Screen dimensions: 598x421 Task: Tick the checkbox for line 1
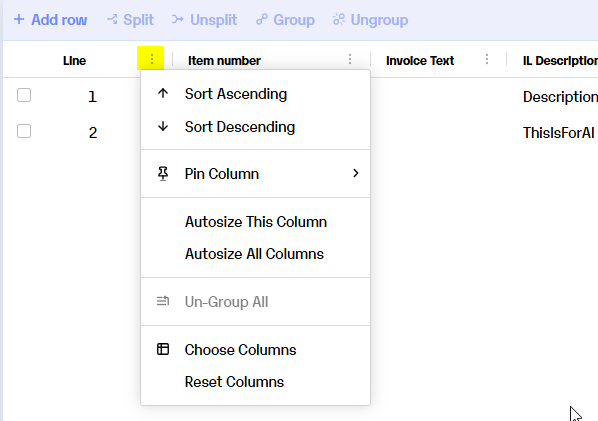click(24, 95)
